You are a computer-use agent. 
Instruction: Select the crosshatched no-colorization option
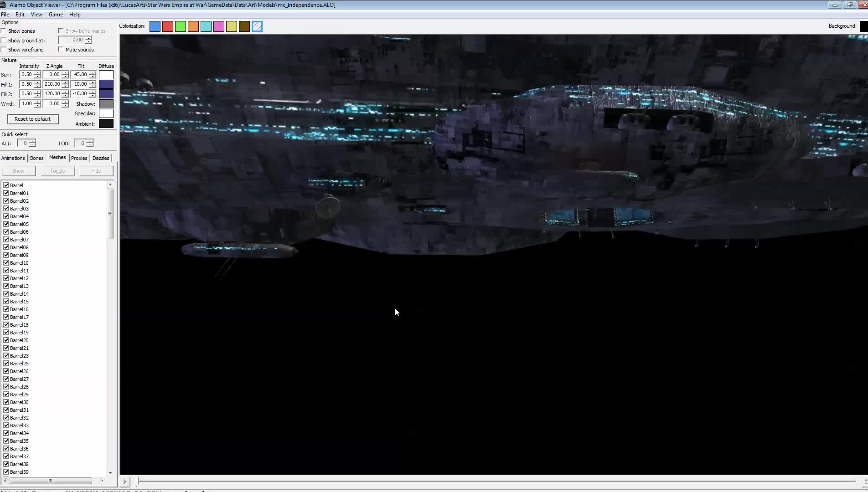click(x=257, y=26)
